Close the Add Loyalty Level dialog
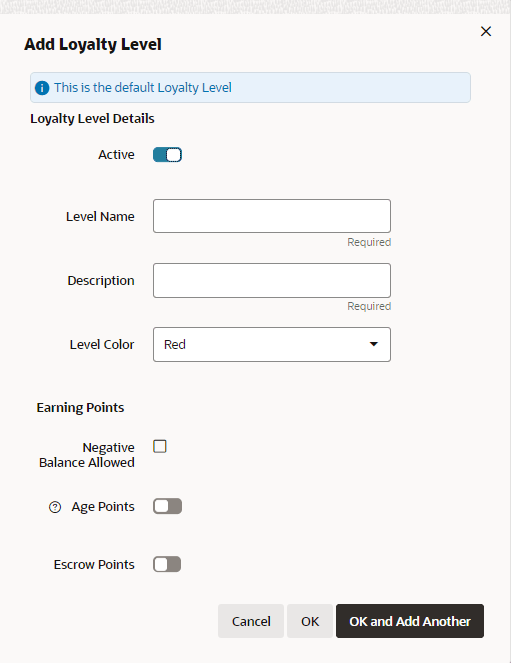Screen dimensions: 511x663 click(x=486, y=31)
